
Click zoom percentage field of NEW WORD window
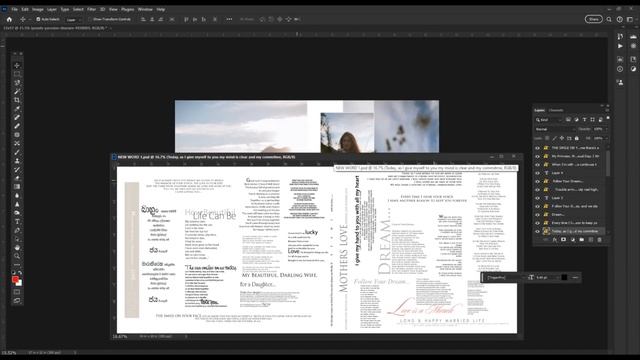(x=120, y=337)
